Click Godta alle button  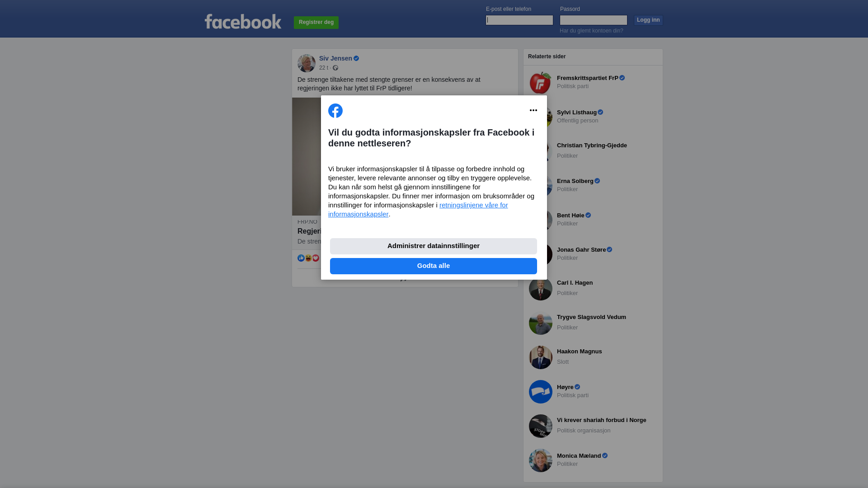tap(434, 266)
